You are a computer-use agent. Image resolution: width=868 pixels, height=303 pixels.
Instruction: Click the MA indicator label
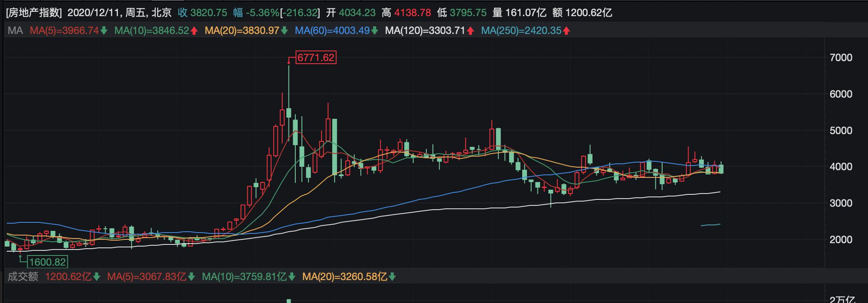tap(15, 31)
